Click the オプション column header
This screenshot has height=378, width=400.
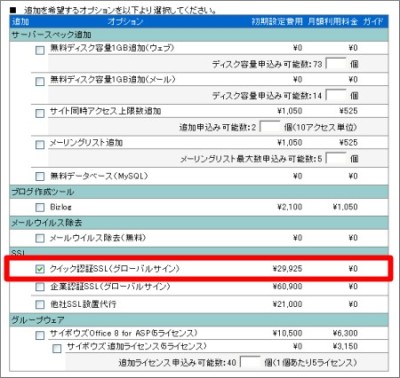(125, 22)
